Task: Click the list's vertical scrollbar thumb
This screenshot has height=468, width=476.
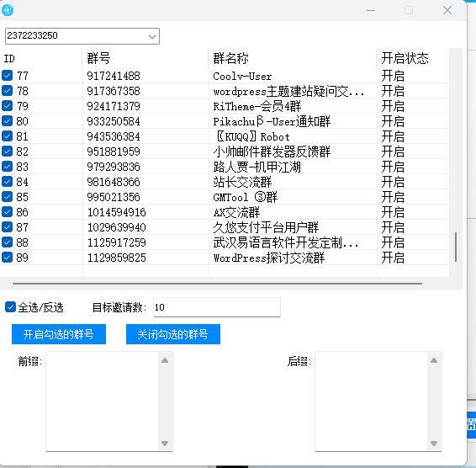Action: pyautogui.click(x=456, y=247)
